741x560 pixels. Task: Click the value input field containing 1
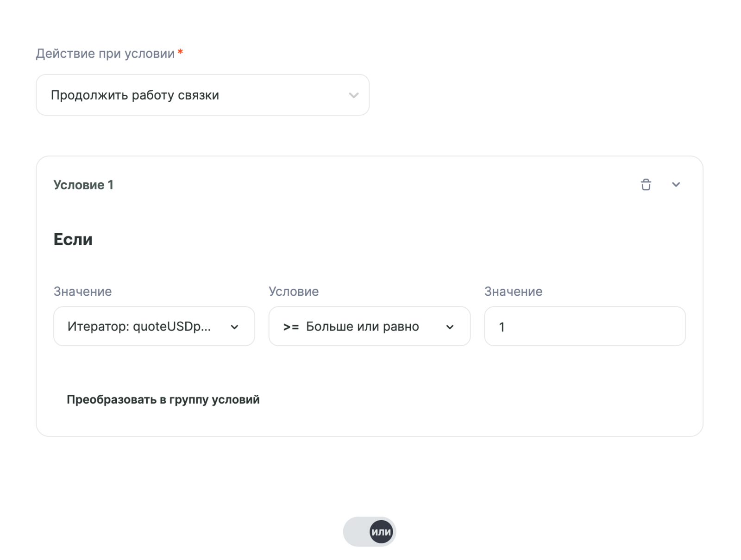584,326
